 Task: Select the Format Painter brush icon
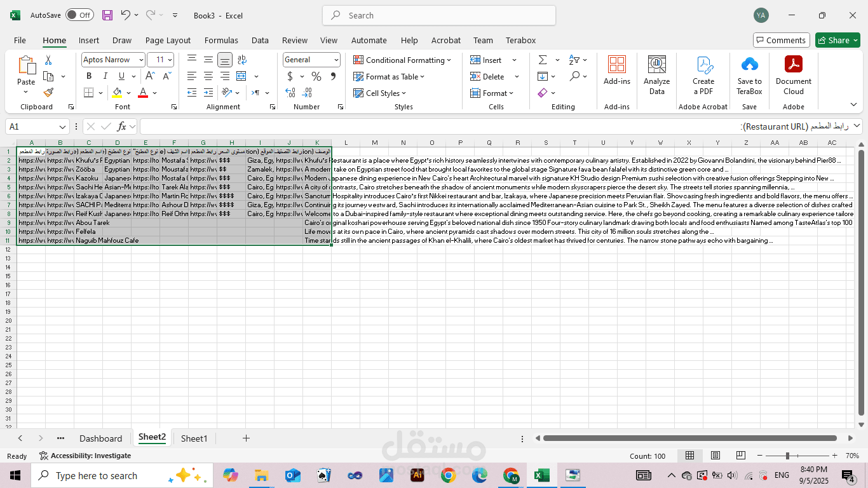[48, 93]
